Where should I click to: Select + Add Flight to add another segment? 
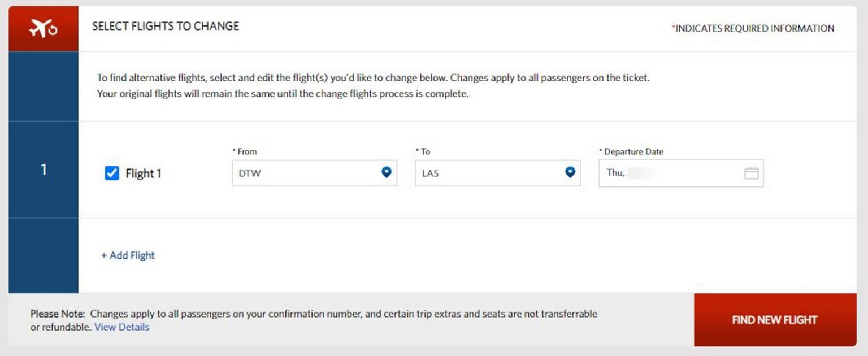[x=128, y=255]
